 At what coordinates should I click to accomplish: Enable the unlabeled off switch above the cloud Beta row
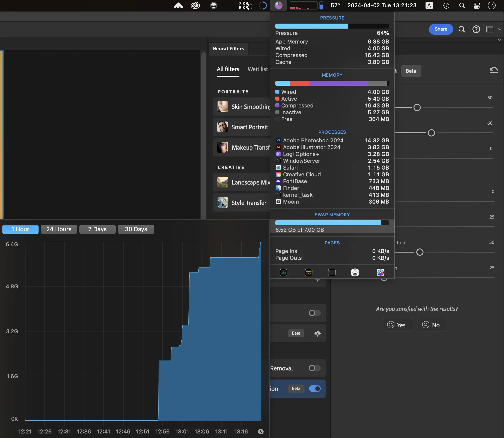[x=315, y=313]
